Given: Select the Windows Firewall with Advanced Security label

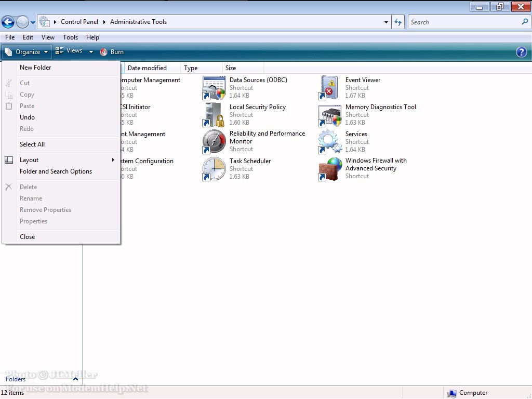Looking at the screenshot, I should pos(376,164).
